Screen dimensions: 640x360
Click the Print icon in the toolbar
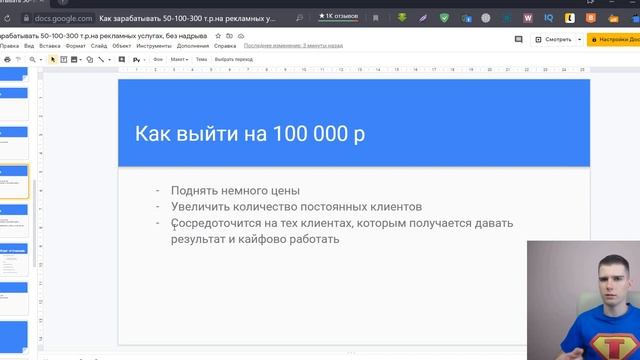click(x=7, y=60)
